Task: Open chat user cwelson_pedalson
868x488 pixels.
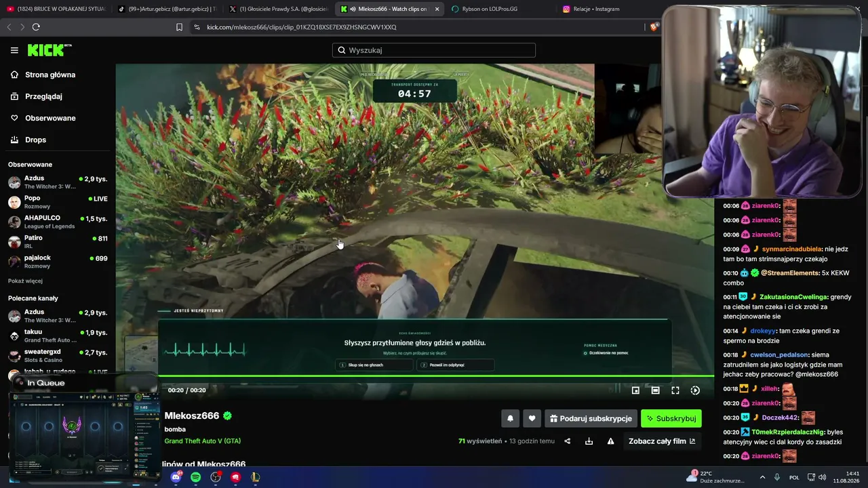Action: point(779,354)
